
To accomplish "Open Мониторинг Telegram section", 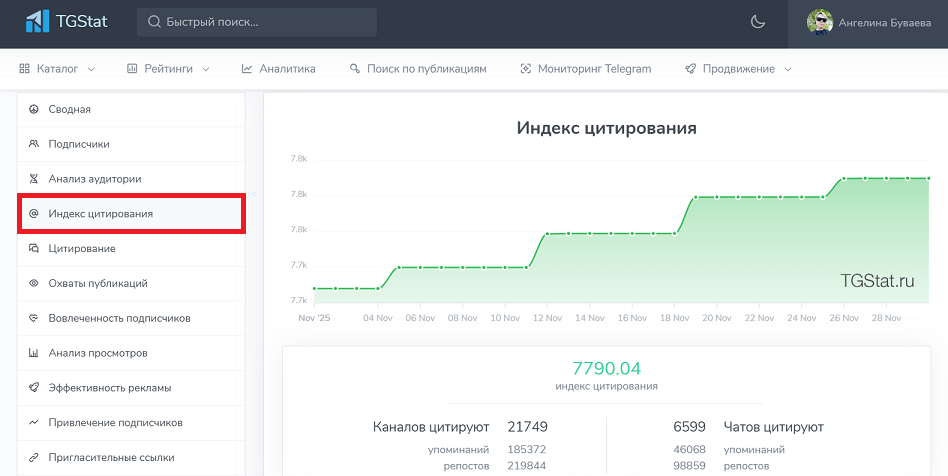I will pyautogui.click(x=585, y=69).
